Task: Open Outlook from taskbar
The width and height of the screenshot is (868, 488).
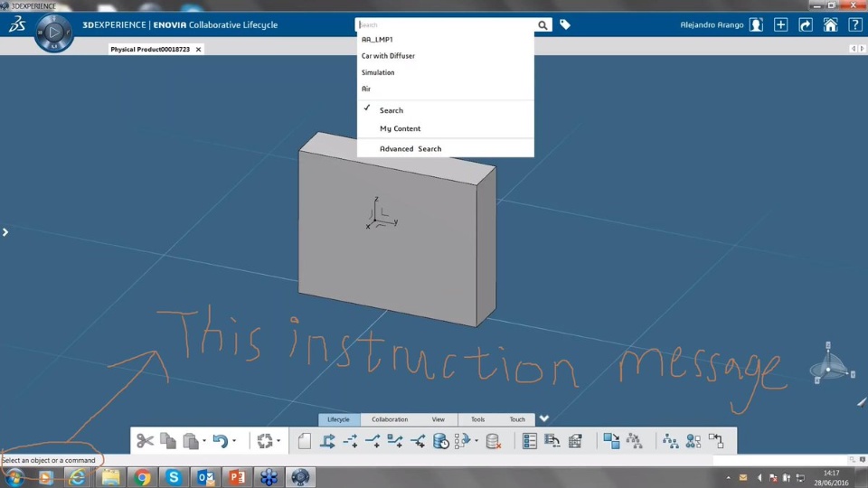Action: [205, 477]
